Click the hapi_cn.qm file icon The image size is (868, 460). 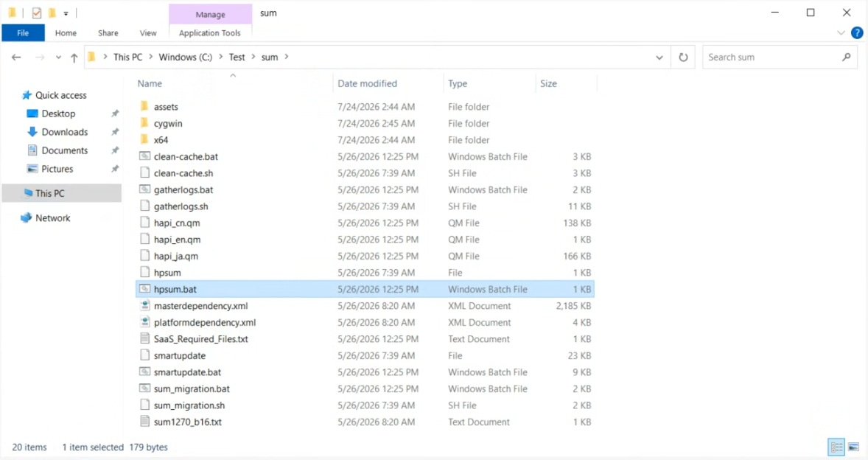point(144,223)
